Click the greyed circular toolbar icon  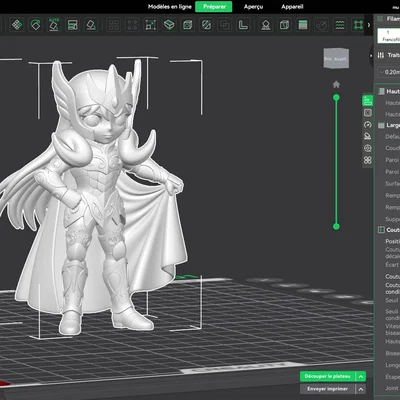[x=321, y=25]
